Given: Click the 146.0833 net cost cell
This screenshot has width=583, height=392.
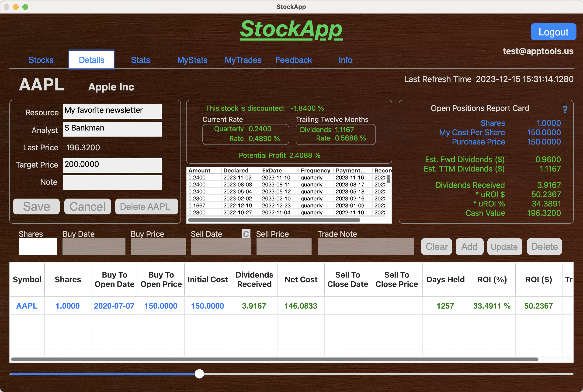Looking at the screenshot, I should (301, 306).
